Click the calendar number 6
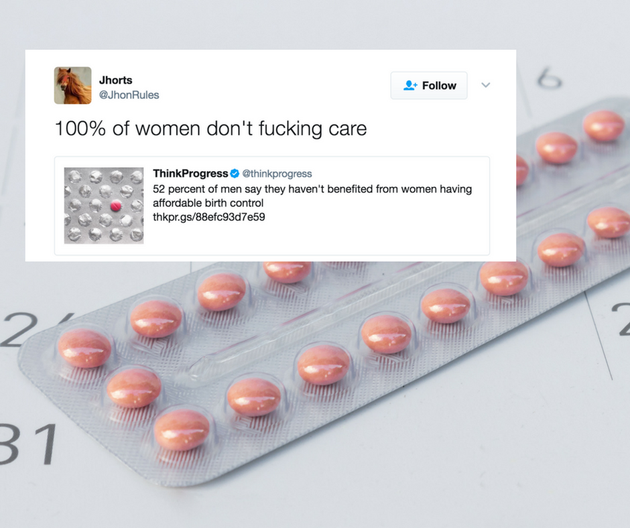 coord(549,78)
